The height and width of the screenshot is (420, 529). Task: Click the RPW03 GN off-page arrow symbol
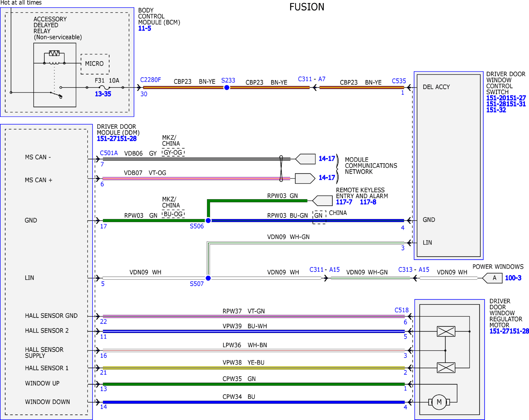pyautogui.click(x=322, y=201)
